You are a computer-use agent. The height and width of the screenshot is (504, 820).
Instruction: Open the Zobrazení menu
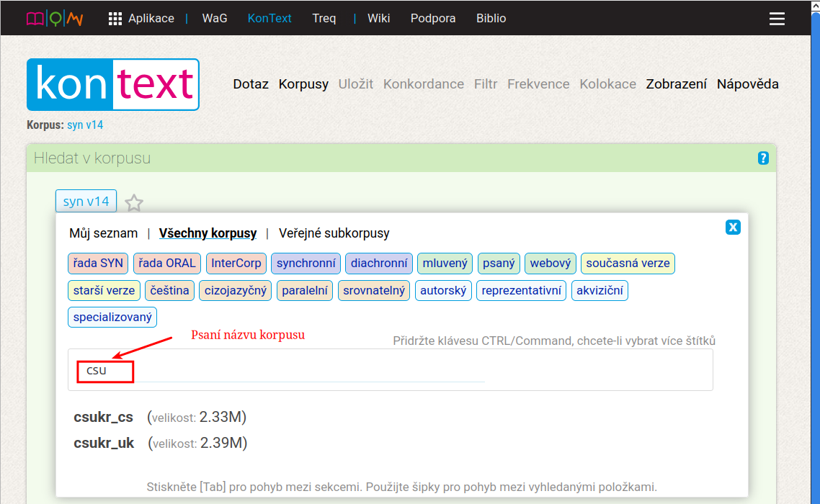pyautogui.click(x=676, y=84)
